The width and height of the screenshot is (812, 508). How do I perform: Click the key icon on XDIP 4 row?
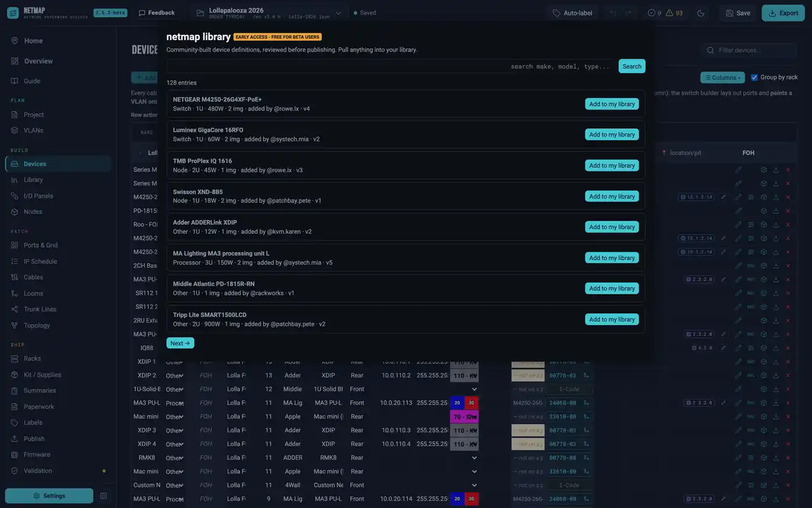pos(586,444)
